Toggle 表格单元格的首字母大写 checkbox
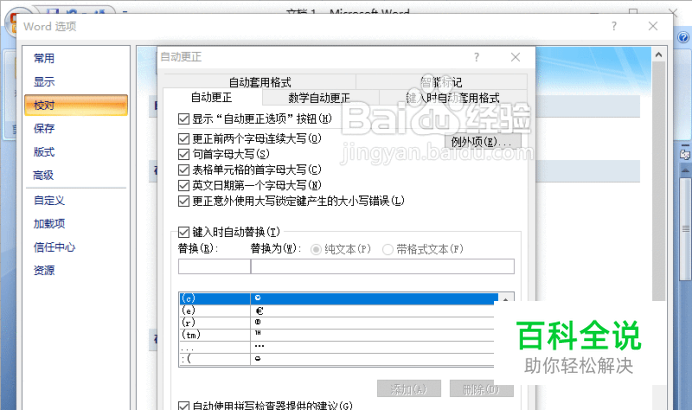 pyautogui.click(x=184, y=170)
